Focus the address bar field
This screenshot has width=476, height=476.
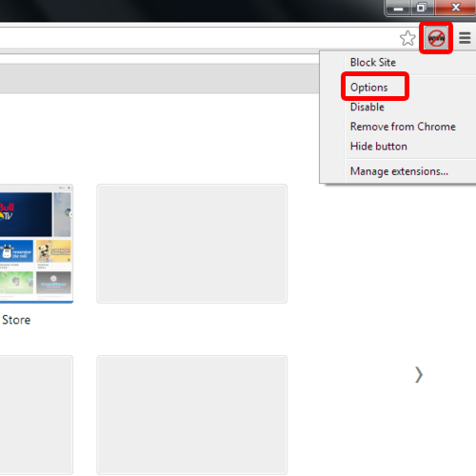(x=197, y=38)
